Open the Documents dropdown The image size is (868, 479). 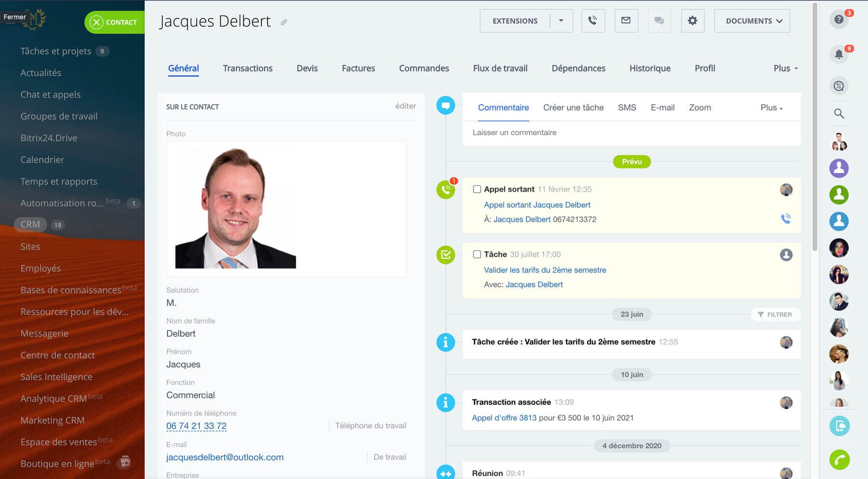(x=752, y=21)
